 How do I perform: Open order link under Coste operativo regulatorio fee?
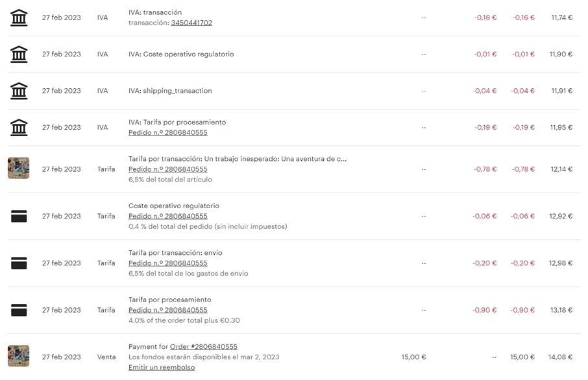click(167, 217)
